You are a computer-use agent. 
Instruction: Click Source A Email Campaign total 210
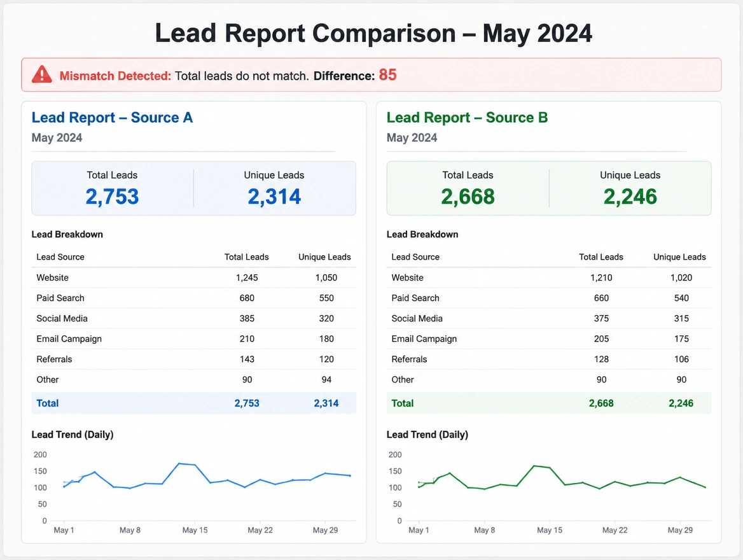247,339
